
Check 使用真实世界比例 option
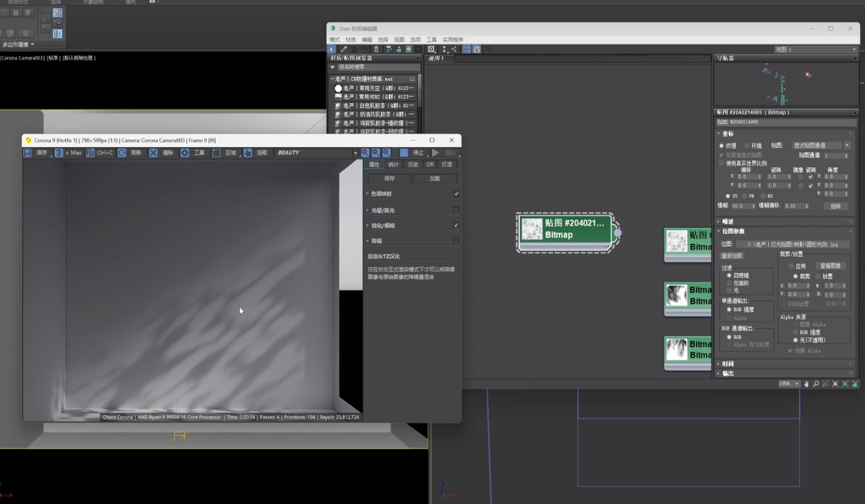coord(721,163)
